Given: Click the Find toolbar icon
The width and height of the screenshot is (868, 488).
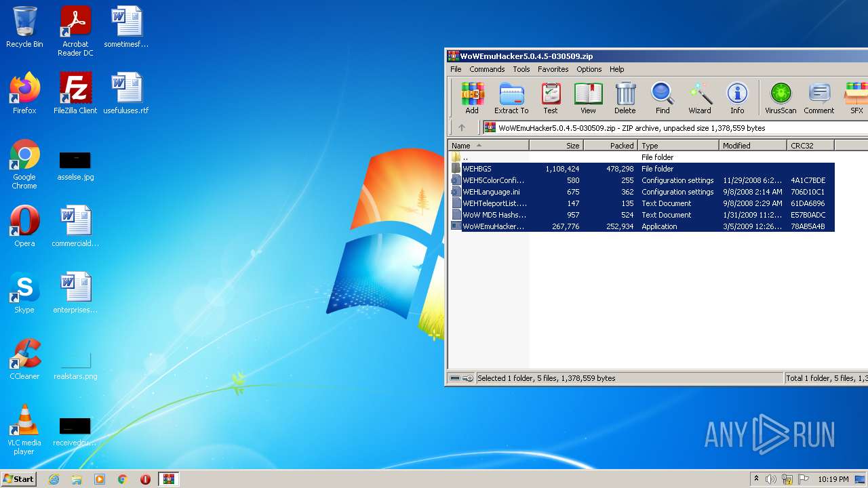Looking at the screenshot, I should point(663,98).
